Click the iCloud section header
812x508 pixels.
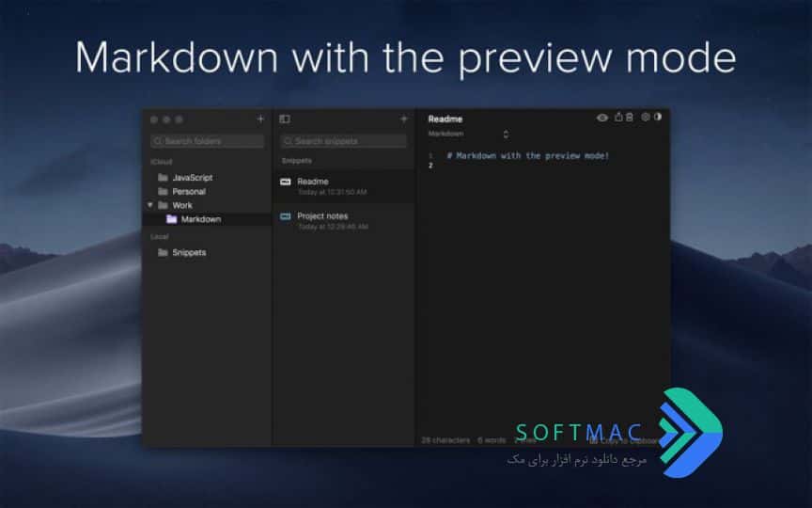pos(161,162)
